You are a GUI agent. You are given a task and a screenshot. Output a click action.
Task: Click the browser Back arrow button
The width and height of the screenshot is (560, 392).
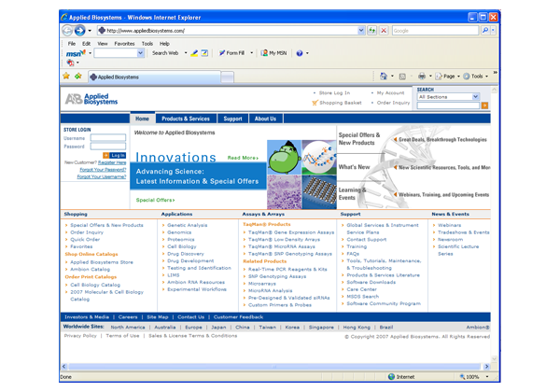[x=66, y=30]
